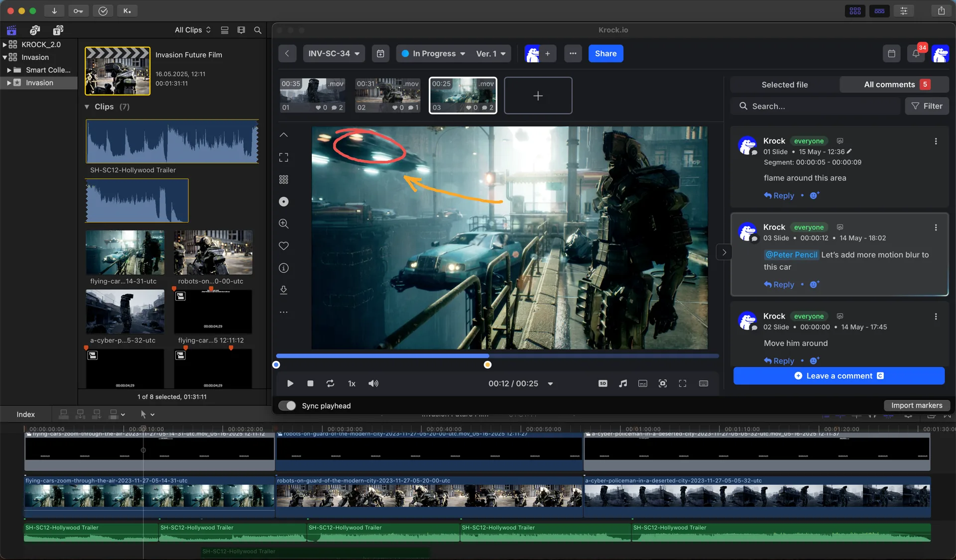Take a frame screenshot using the camera icon
Screen dimensions: 956x560
point(662,383)
